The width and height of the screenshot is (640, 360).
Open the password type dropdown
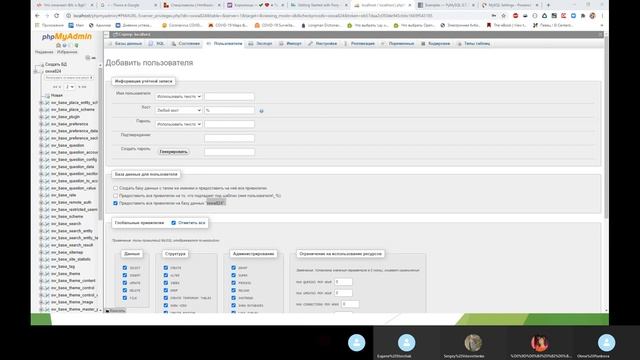click(x=178, y=124)
